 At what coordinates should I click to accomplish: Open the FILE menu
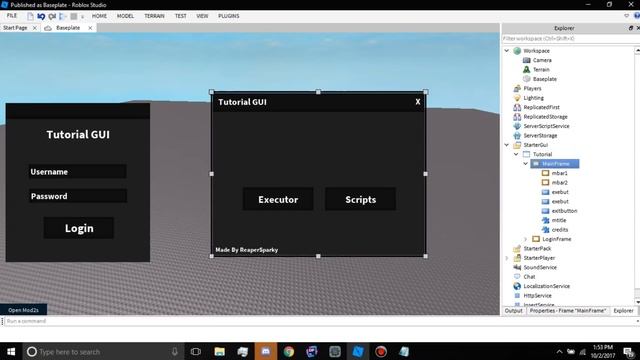12,16
